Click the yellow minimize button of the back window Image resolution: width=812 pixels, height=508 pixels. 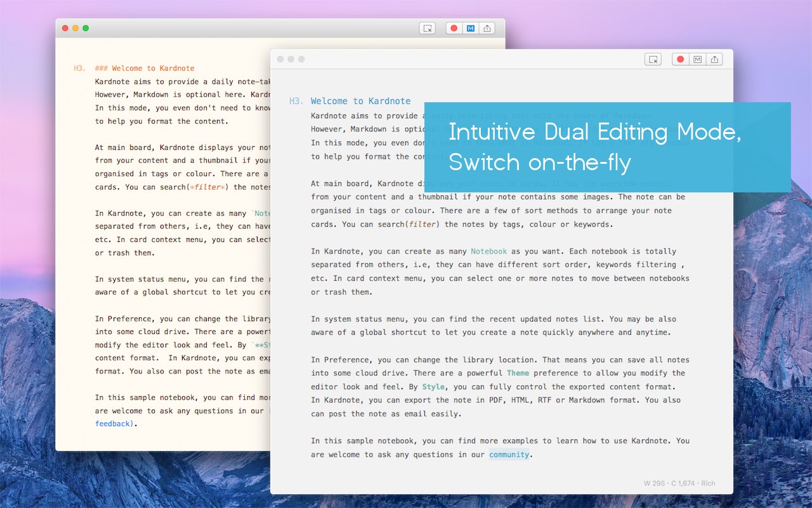point(75,28)
